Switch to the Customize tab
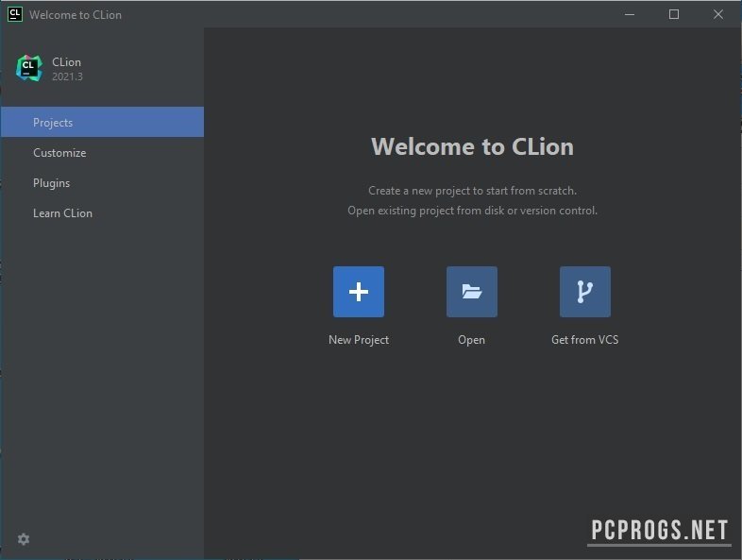The width and height of the screenshot is (742, 560). pyautogui.click(x=102, y=152)
